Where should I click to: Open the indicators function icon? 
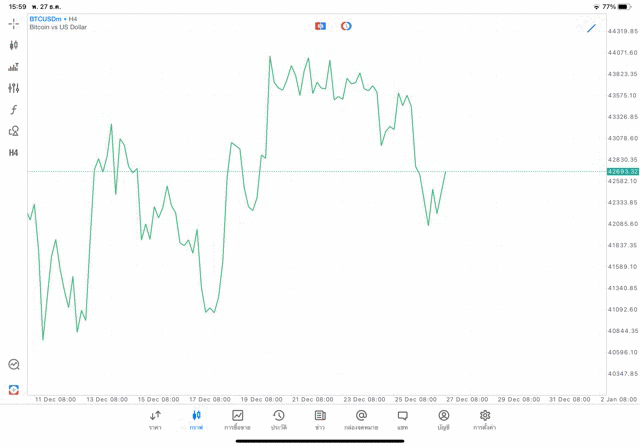[x=14, y=110]
